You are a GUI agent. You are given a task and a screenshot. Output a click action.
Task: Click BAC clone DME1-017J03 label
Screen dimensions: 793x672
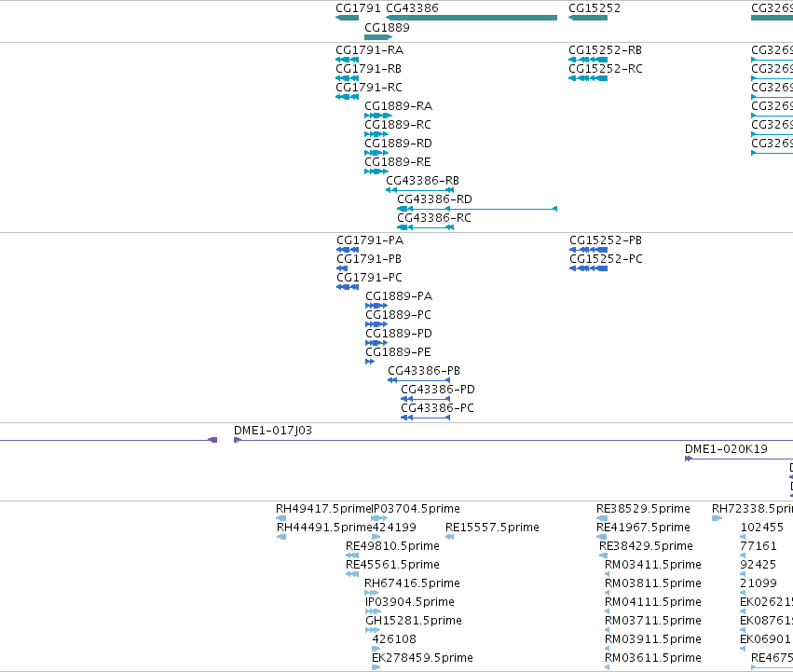(273, 431)
